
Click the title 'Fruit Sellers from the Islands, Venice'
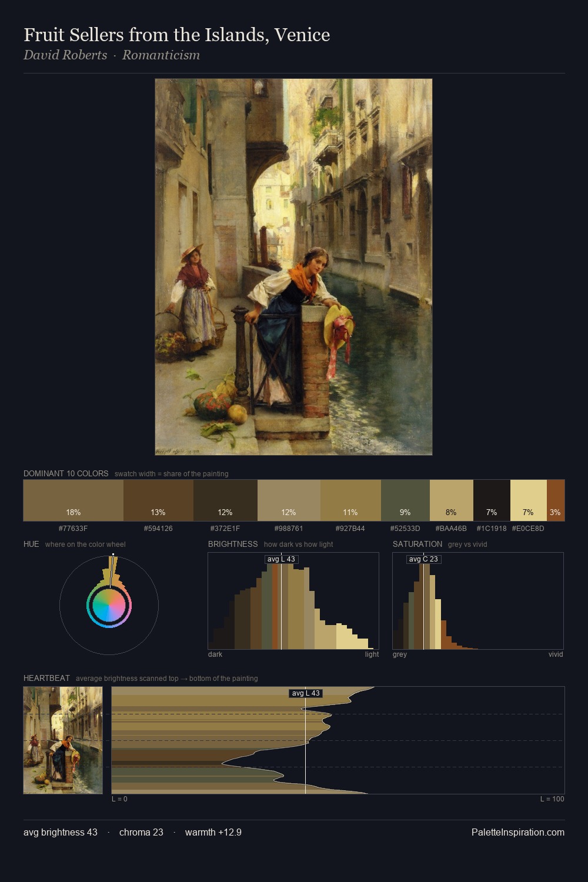(176, 35)
